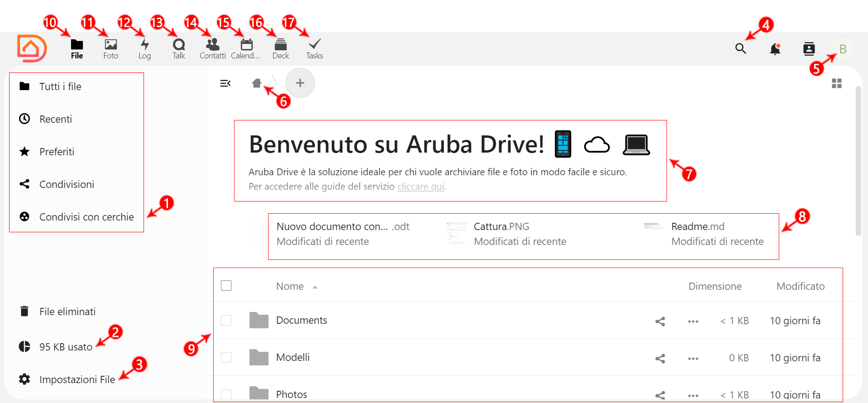The image size is (868, 403).
Task: Click the Cattura.PNG thumbnail preview
Action: tap(456, 234)
